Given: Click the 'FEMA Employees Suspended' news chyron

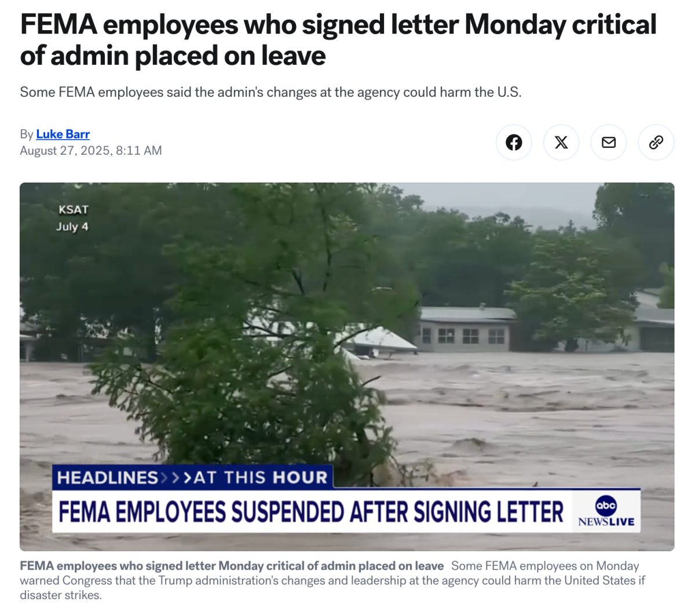Looking at the screenshot, I should pyautogui.click(x=312, y=512).
